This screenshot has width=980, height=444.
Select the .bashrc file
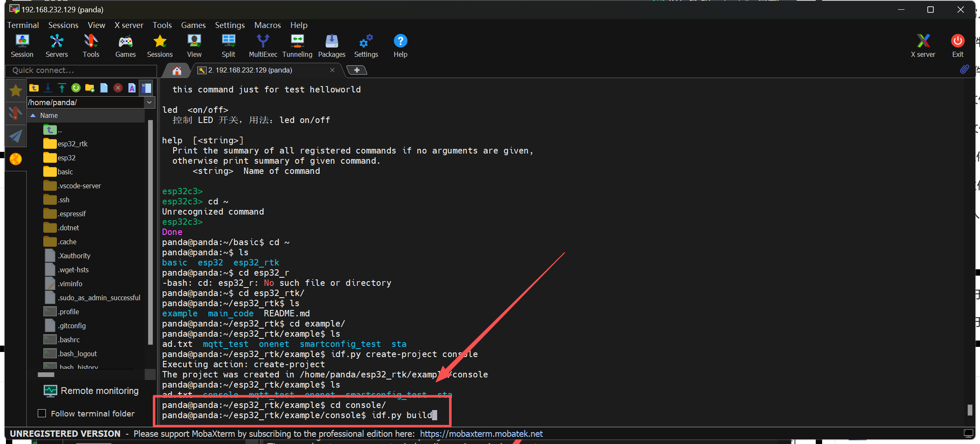coord(62,340)
